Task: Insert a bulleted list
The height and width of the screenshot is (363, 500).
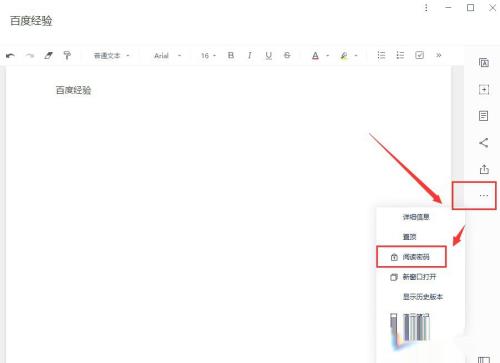Action: [x=381, y=55]
